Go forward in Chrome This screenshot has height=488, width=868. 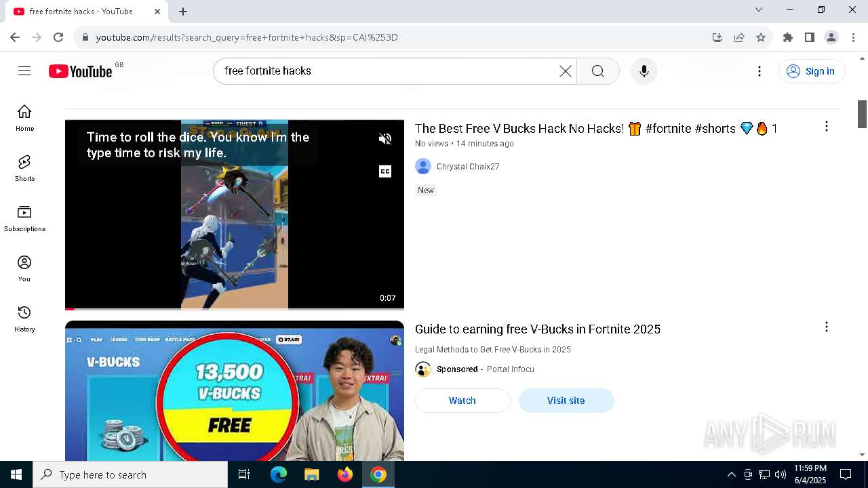(x=37, y=37)
